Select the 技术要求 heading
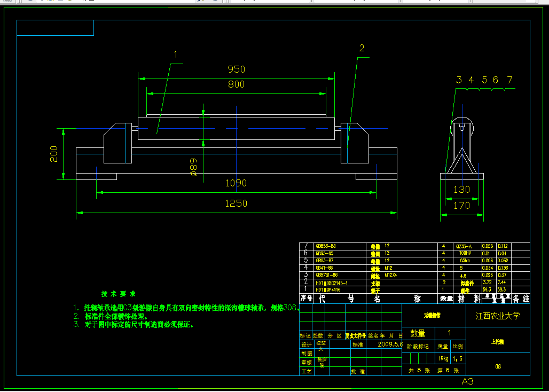549x392 pixels. tap(119, 293)
